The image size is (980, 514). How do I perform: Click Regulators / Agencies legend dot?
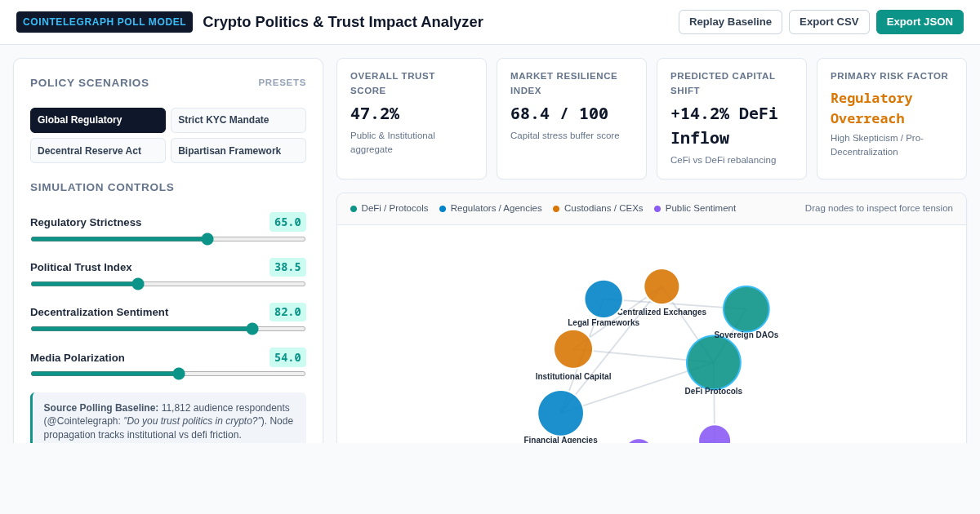[x=443, y=209]
